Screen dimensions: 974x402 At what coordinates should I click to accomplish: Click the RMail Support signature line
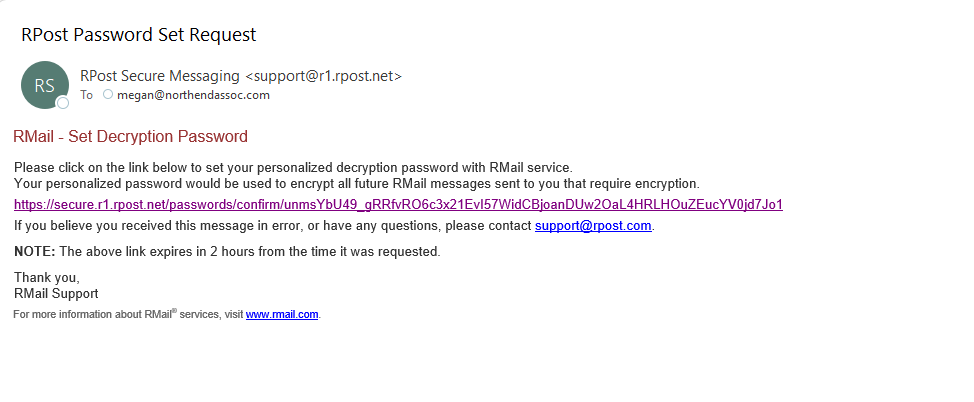tap(56, 293)
